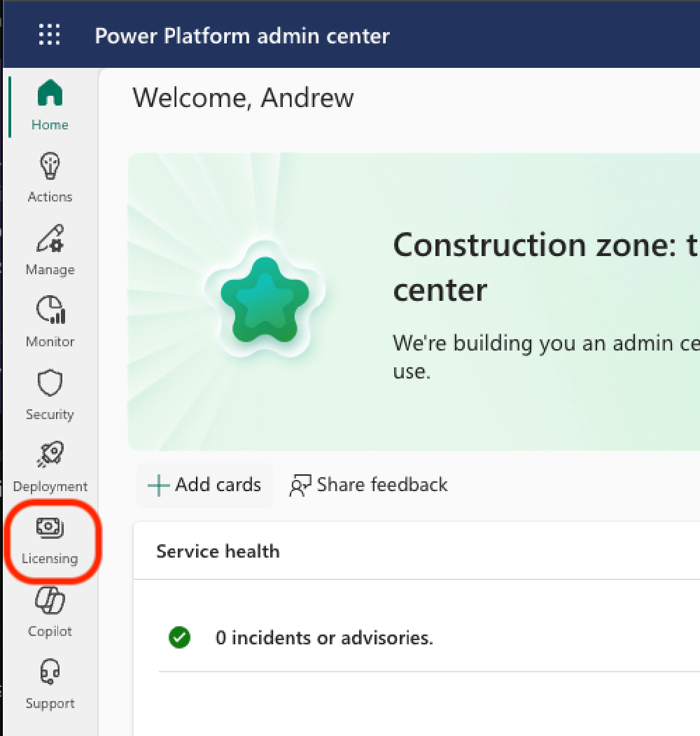Click the feedback person icon
This screenshot has height=736, width=700.
300,486
